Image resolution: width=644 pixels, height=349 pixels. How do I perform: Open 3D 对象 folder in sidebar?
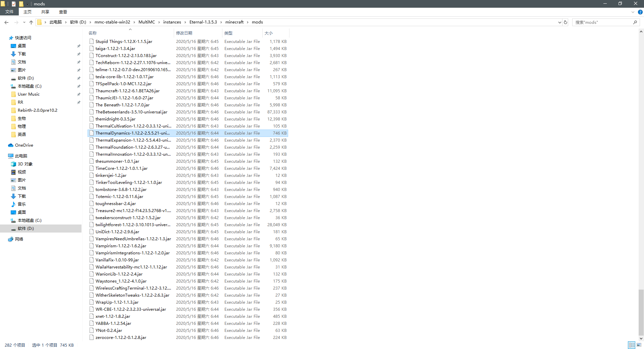(x=25, y=164)
